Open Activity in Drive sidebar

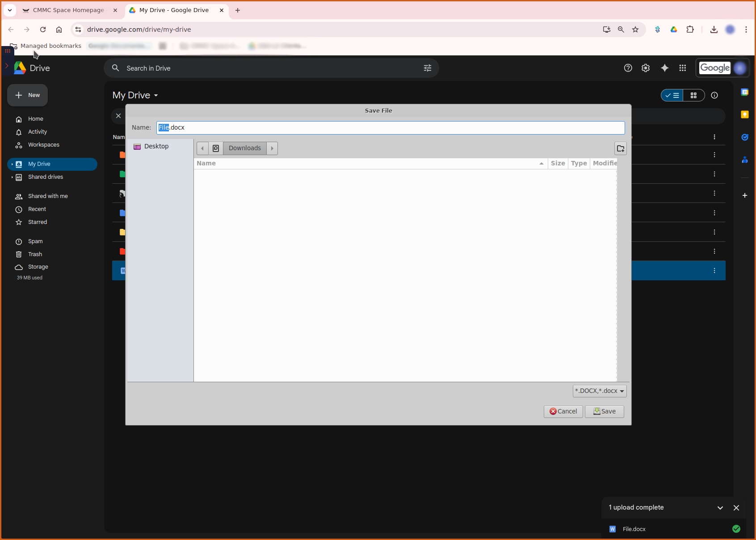point(38,132)
